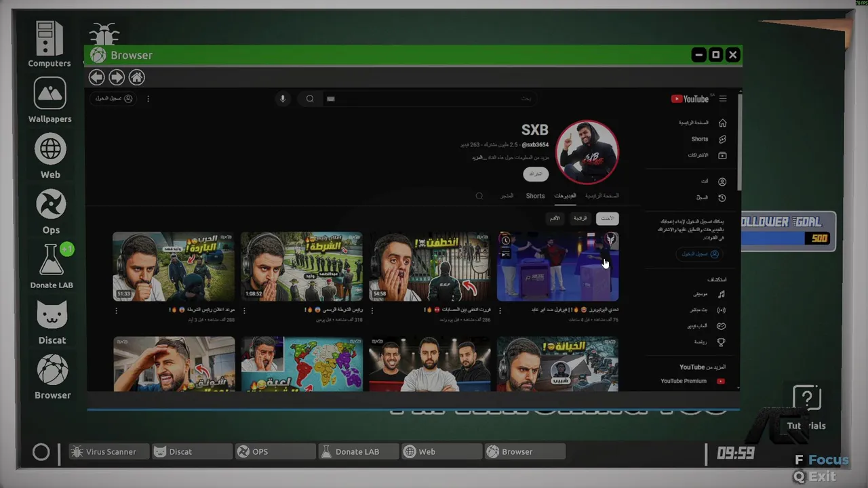Click the sign-in button in top bar
Screen dimensions: 868x488
coord(113,99)
